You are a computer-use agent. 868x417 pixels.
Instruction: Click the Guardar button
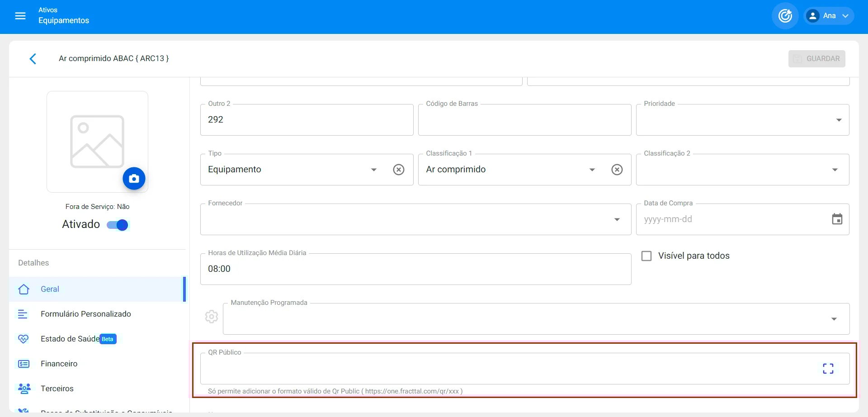click(x=816, y=59)
